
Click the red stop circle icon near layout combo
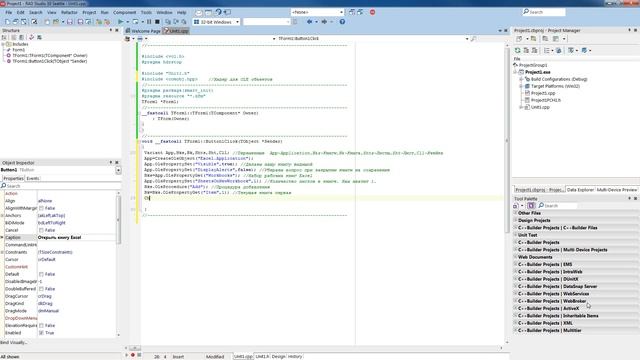372,12
